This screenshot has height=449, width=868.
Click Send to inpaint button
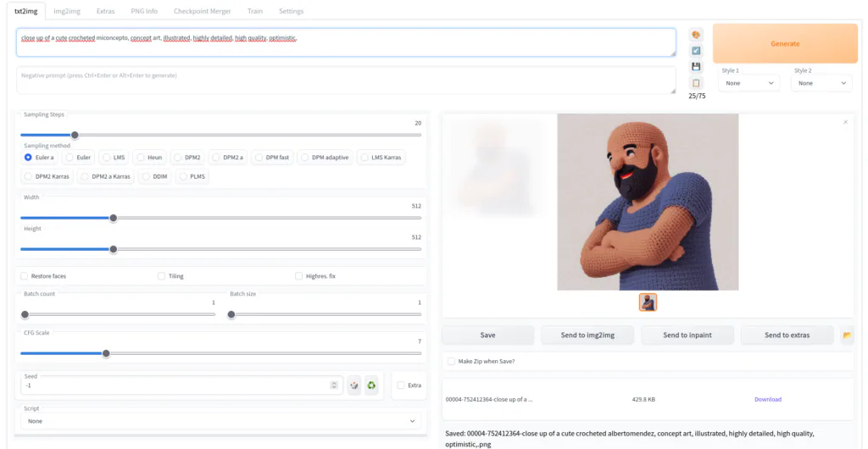(687, 335)
